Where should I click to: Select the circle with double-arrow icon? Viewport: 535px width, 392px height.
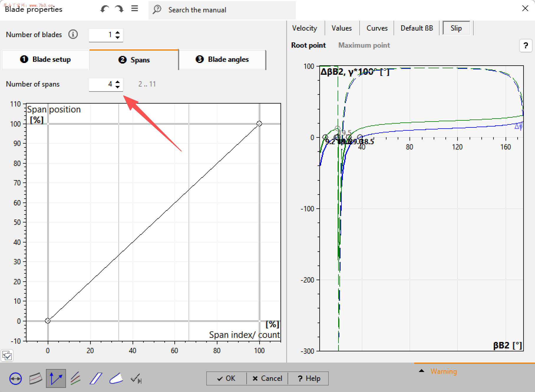pos(15,378)
